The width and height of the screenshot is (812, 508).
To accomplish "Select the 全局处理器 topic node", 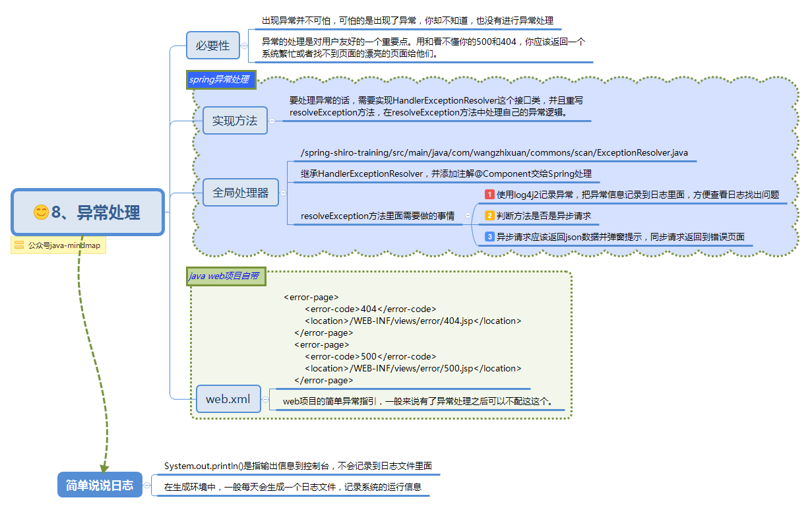I will tap(241, 193).
